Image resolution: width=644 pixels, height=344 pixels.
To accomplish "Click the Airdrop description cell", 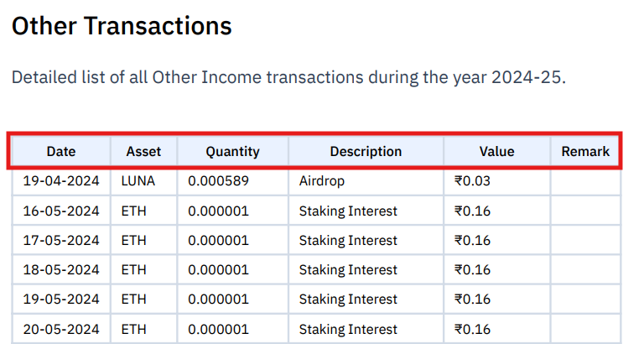I will pyautogui.click(x=366, y=181).
